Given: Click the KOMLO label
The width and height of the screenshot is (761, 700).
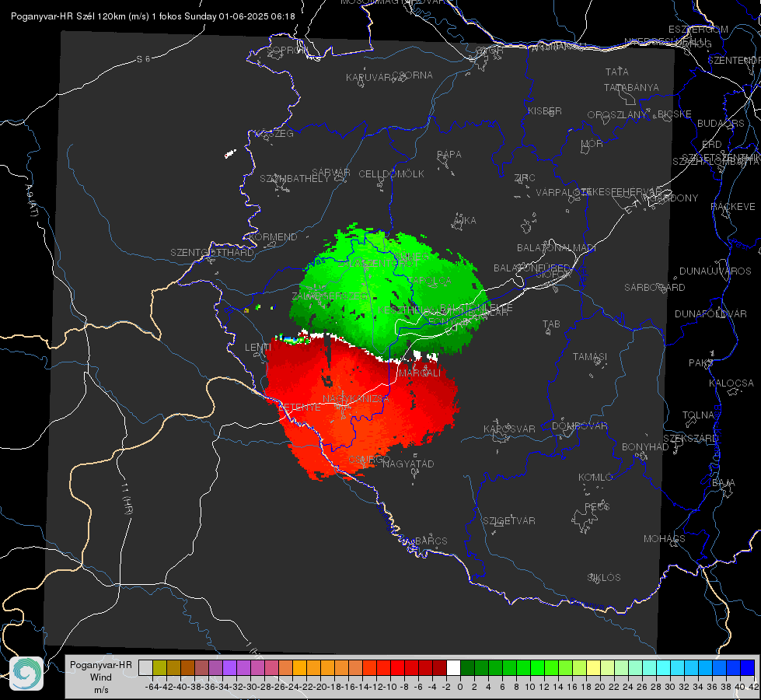Looking at the screenshot, I should coord(595,477).
